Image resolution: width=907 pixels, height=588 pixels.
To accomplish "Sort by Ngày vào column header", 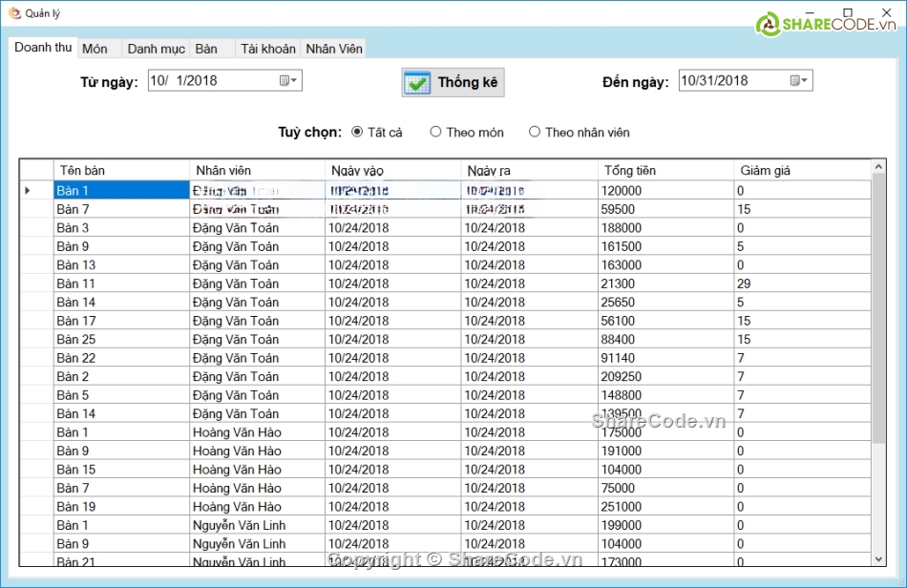I will click(x=392, y=170).
